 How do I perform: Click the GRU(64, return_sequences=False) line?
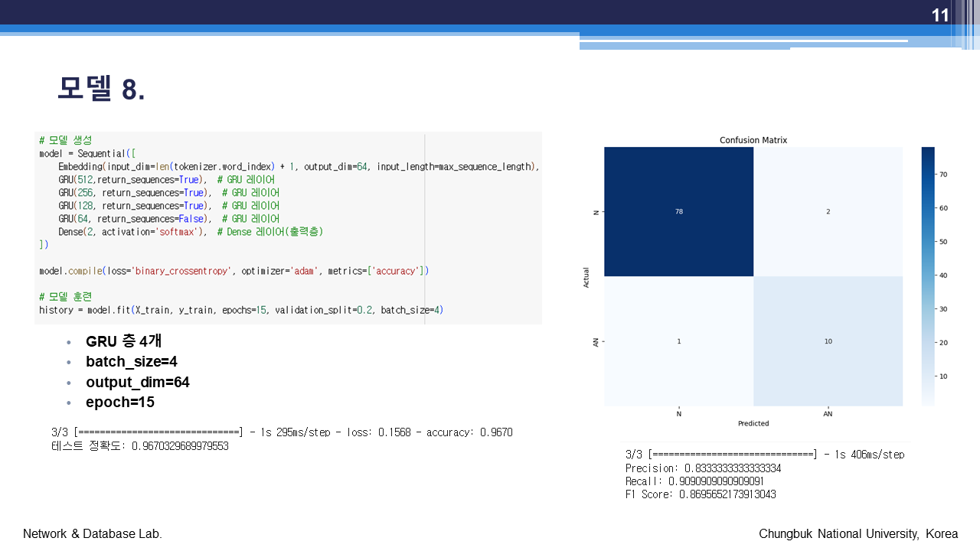pos(168,218)
